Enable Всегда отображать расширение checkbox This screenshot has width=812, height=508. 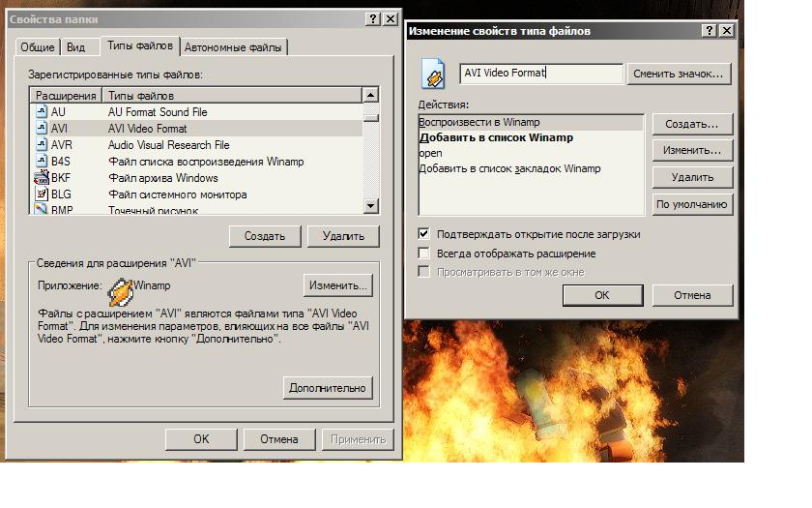(423, 253)
